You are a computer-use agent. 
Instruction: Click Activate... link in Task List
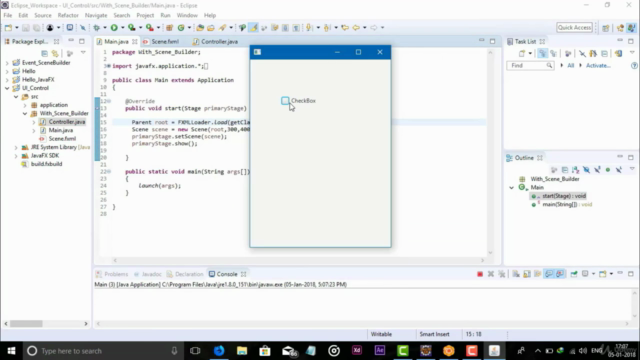598,65
